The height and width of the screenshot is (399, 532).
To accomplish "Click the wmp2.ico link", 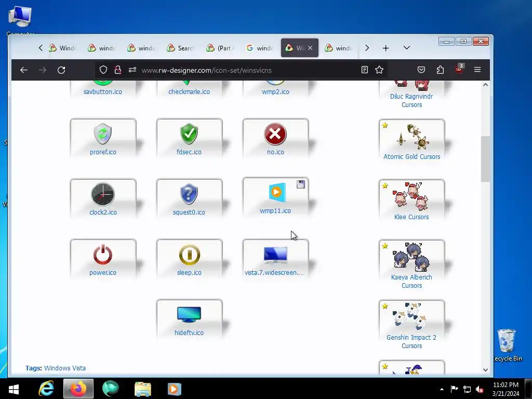I will 275,91.
